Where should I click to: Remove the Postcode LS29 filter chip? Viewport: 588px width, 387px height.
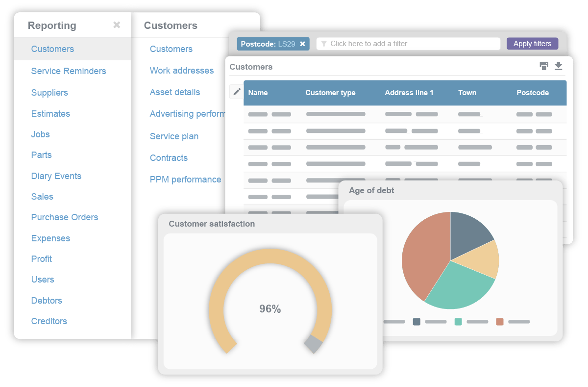point(303,44)
